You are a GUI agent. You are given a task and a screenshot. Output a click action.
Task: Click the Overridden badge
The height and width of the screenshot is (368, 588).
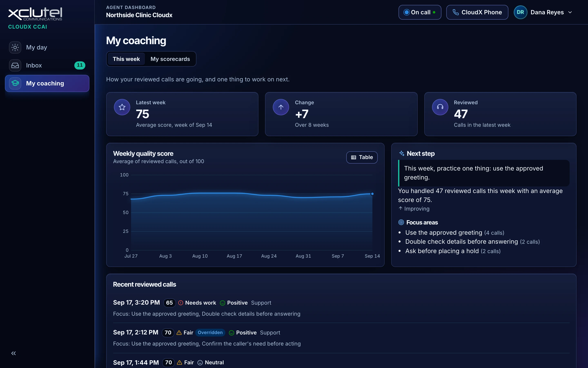210,332
